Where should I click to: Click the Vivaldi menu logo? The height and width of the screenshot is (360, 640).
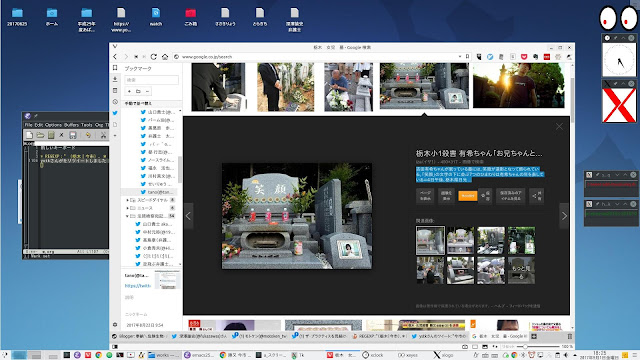(x=115, y=47)
